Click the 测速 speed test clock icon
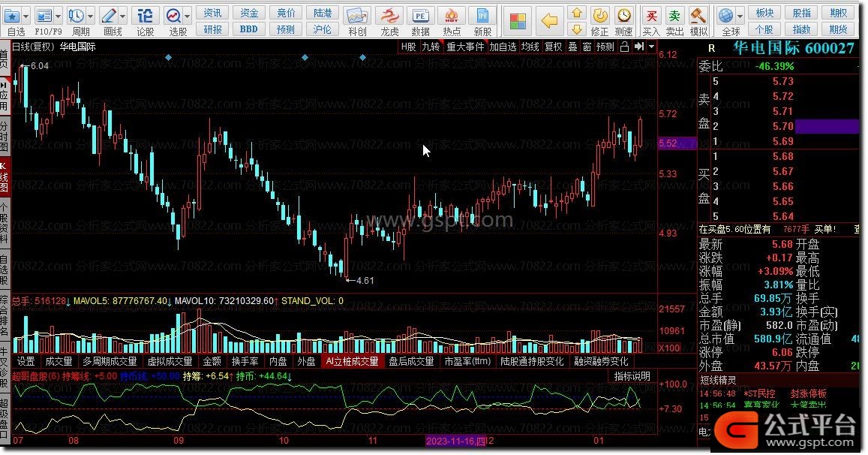868x455 pixels. tap(624, 16)
